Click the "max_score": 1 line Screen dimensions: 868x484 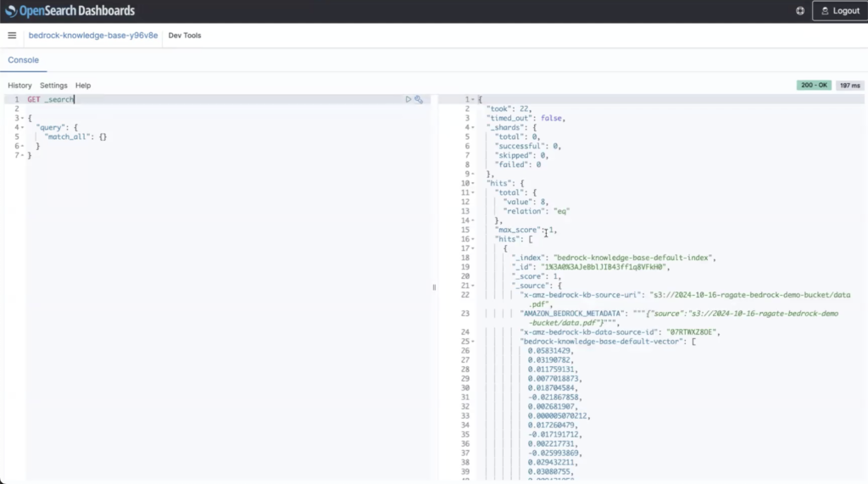coord(526,230)
